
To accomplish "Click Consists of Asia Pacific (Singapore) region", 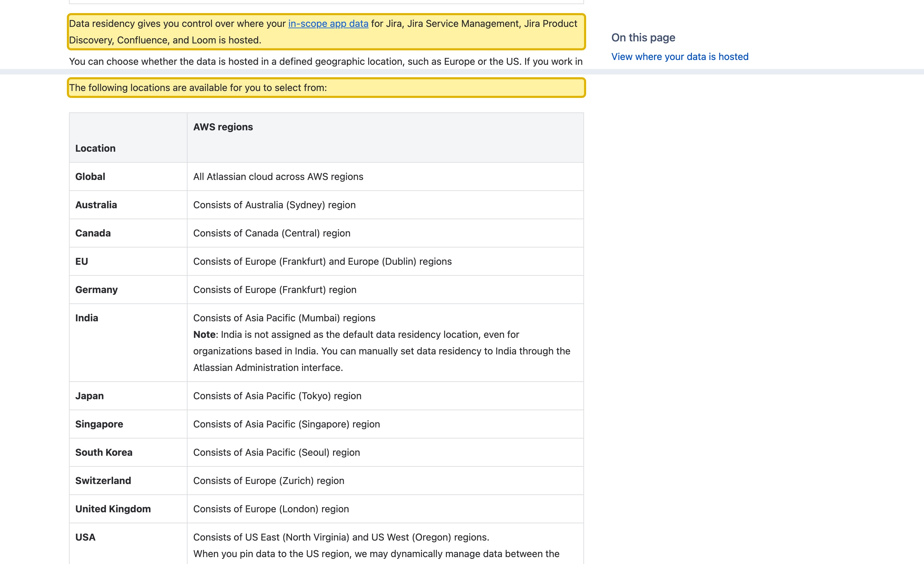I will click(287, 424).
